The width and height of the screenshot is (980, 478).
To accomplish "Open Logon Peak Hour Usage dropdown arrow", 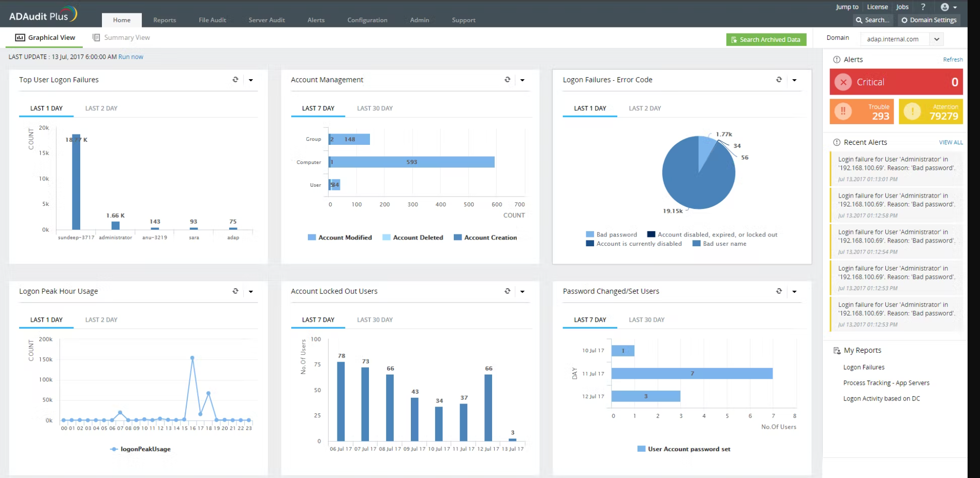I will pos(251,292).
